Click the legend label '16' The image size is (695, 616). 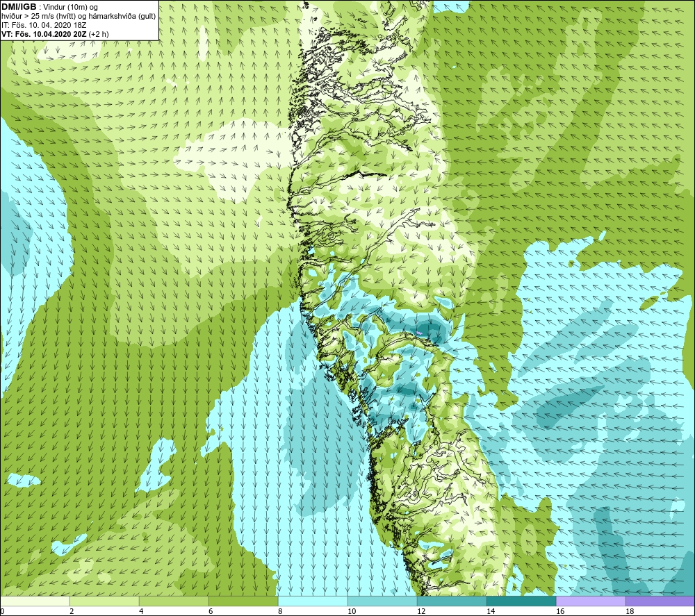[560, 611]
